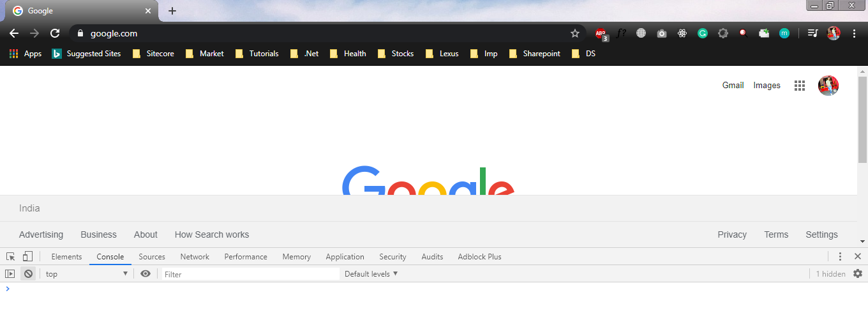Click the browser forward arrow
This screenshot has width=868, height=322.
point(34,33)
